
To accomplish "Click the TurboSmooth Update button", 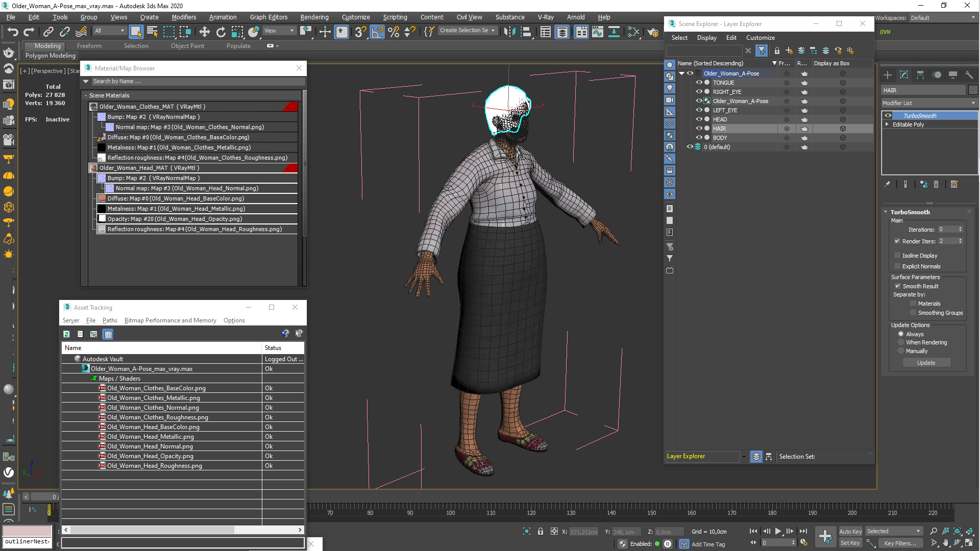I will (x=926, y=363).
